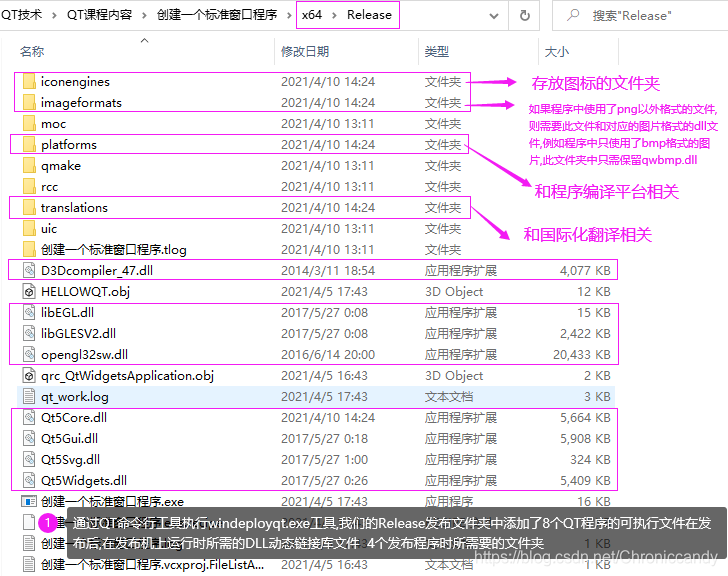The height and width of the screenshot is (576, 728).
Task: Click the 4,077 KB size value
Action: click(x=585, y=271)
